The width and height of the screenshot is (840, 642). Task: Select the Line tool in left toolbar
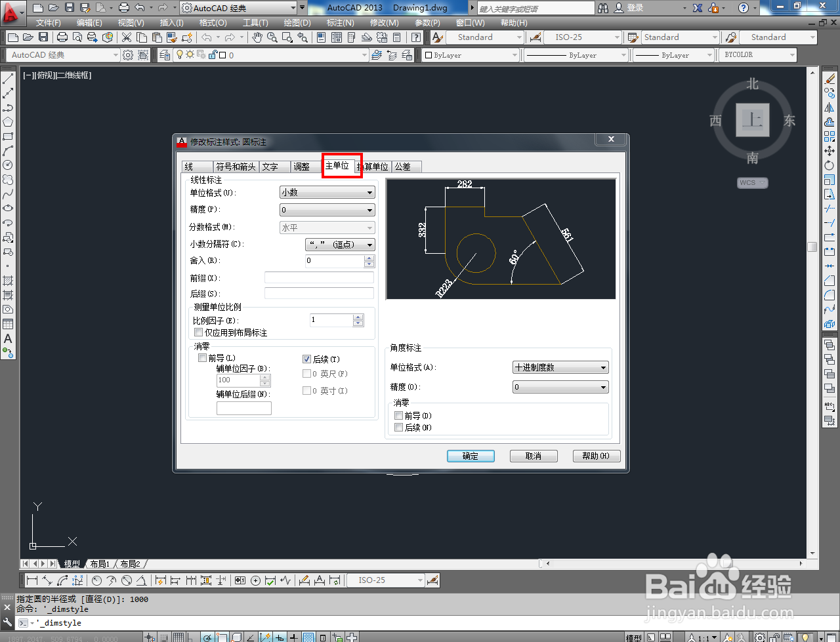click(8, 79)
